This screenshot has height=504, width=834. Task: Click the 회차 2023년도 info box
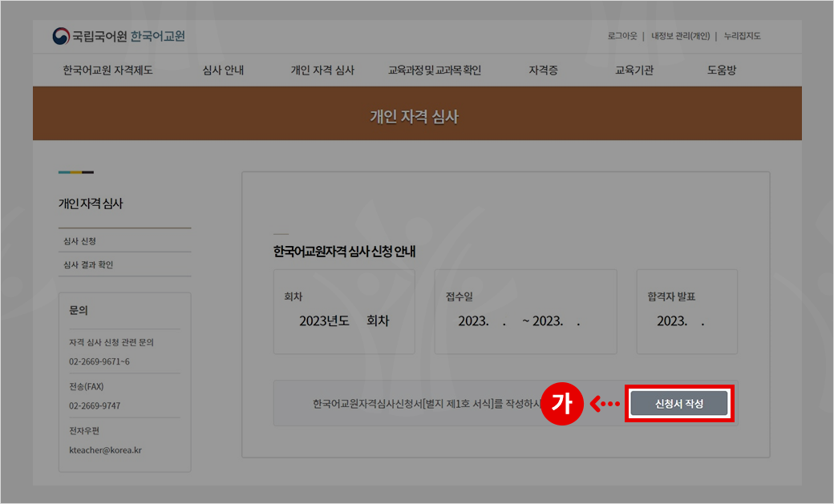click(x=344, y=312)
